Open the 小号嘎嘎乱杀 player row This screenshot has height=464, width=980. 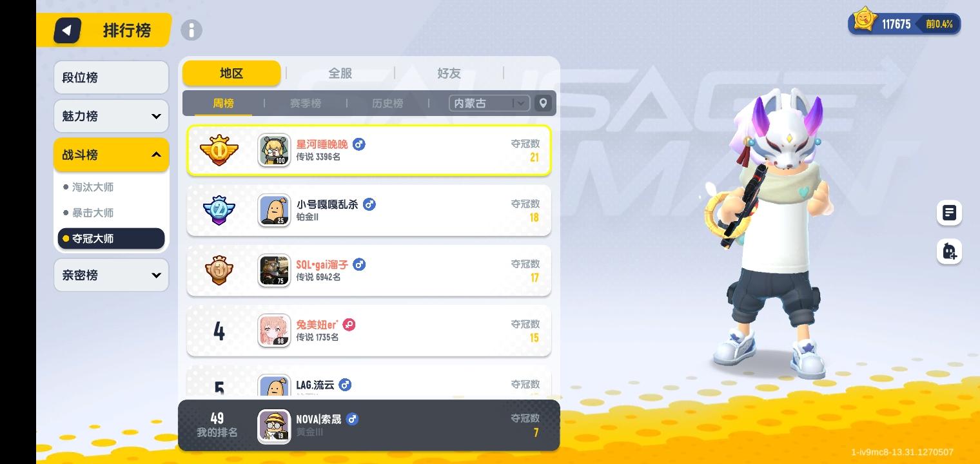[369, 210]
